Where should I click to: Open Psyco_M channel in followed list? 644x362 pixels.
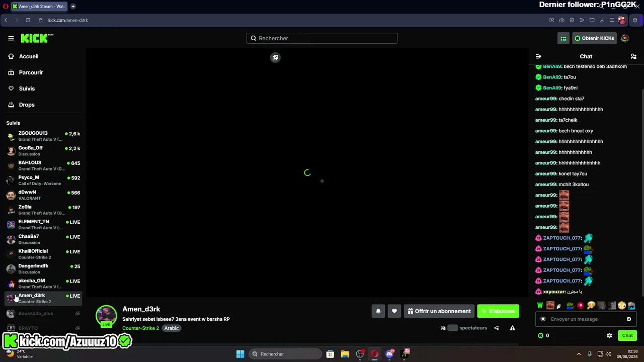[43, 180]
